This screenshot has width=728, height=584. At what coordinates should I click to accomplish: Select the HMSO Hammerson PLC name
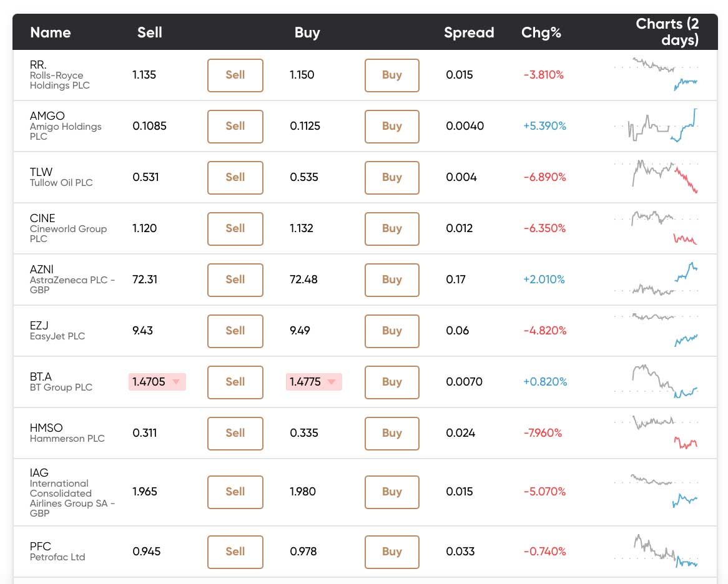(67, 433)
